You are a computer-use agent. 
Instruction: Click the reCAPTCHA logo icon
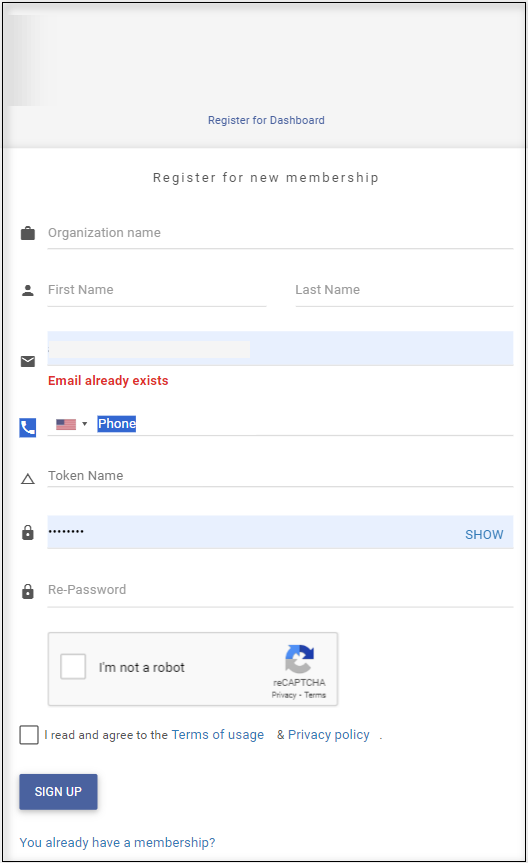(x=299, y=659)
